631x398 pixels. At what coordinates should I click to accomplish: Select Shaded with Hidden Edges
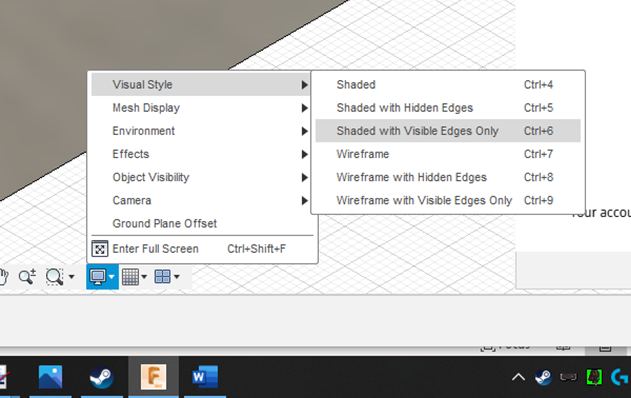coord(448,108)
